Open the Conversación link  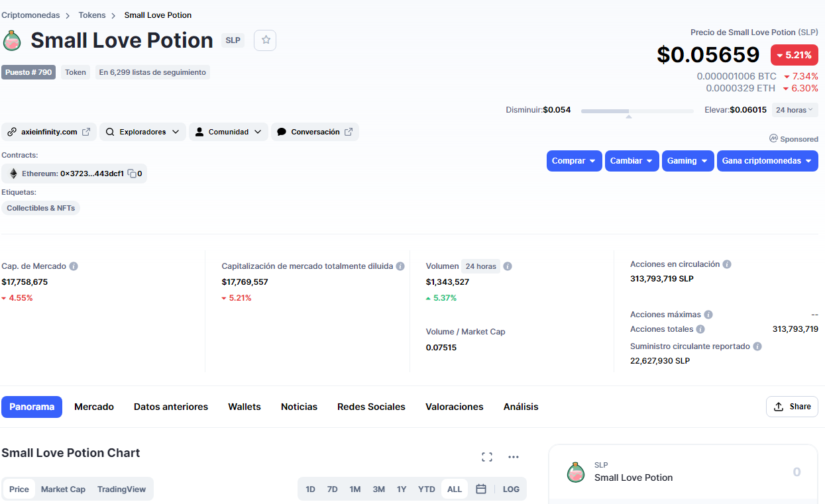click(315, 132)
